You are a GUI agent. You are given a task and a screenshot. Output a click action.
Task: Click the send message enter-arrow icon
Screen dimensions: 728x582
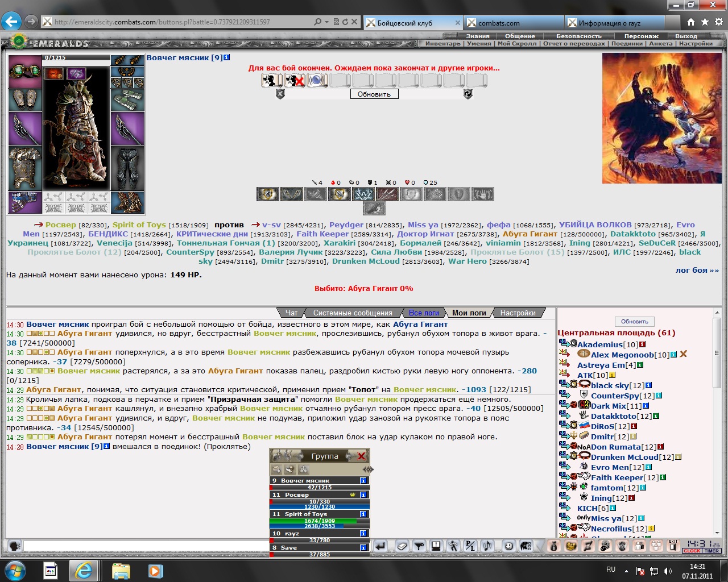380,546
